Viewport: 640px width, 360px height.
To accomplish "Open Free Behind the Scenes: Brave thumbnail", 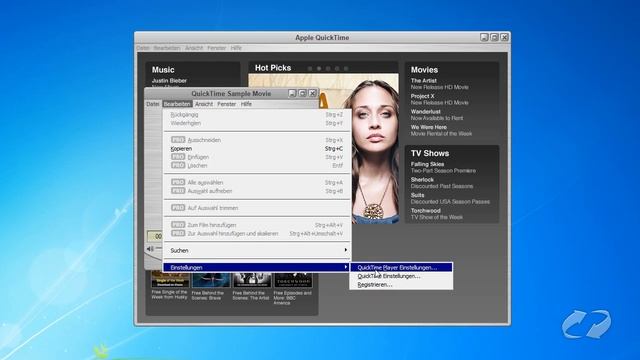I will click(x=211, y=280).
